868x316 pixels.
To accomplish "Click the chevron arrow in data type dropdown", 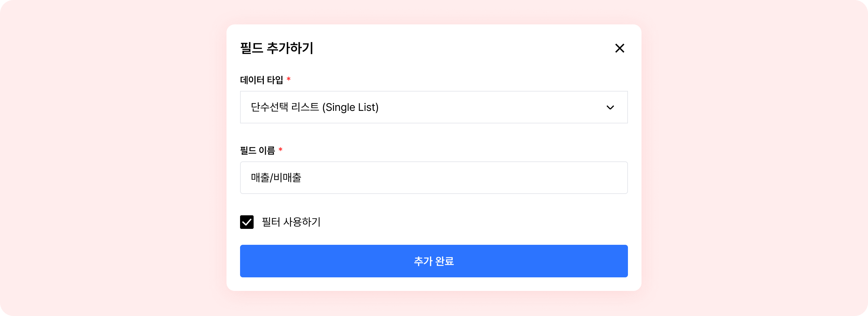I will coord(610,107).
